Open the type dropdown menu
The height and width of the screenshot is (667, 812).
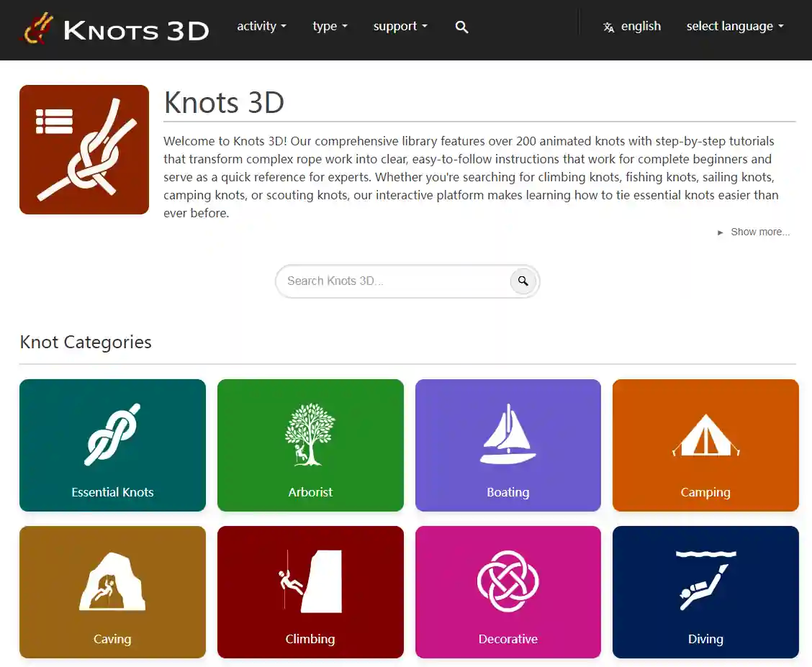coord(330,27)
